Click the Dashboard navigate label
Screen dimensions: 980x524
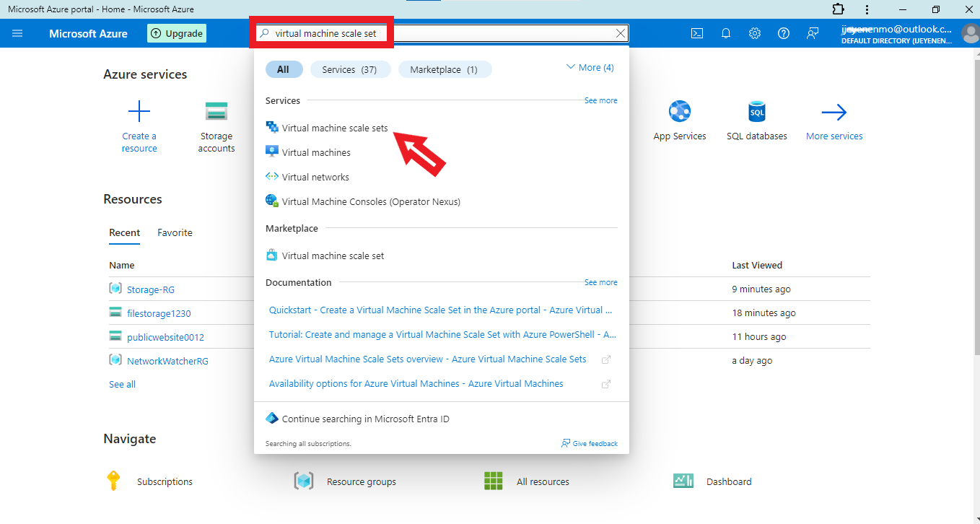[729, 481]
